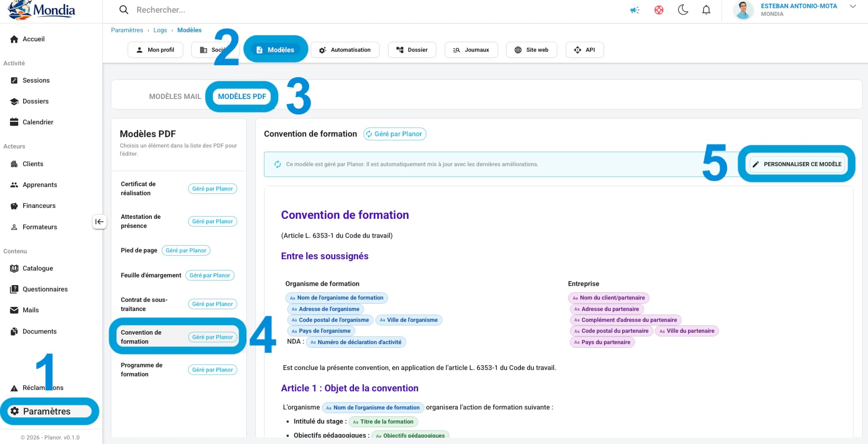This screenshot has height=444, width=868.
Task: Switch to the Modèles Mail tab
Action: [x=175, y=96]
